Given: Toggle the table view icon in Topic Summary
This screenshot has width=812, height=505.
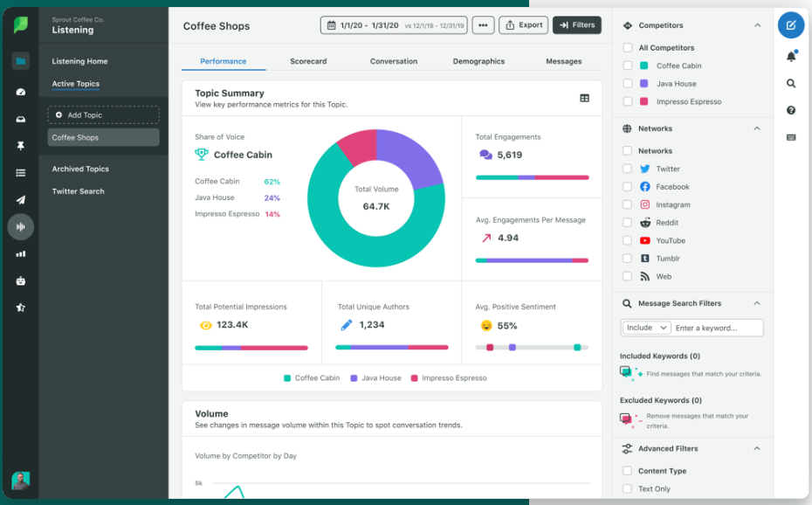Looking at the screenshot, I should tap(585, 98).
